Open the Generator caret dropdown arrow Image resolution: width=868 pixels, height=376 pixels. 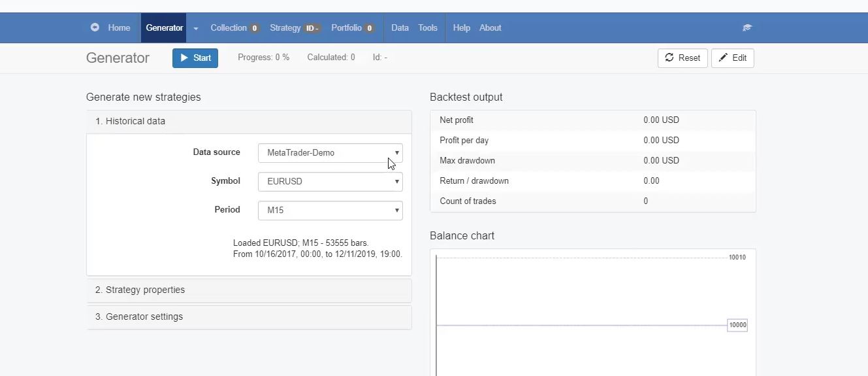point(196,28)
